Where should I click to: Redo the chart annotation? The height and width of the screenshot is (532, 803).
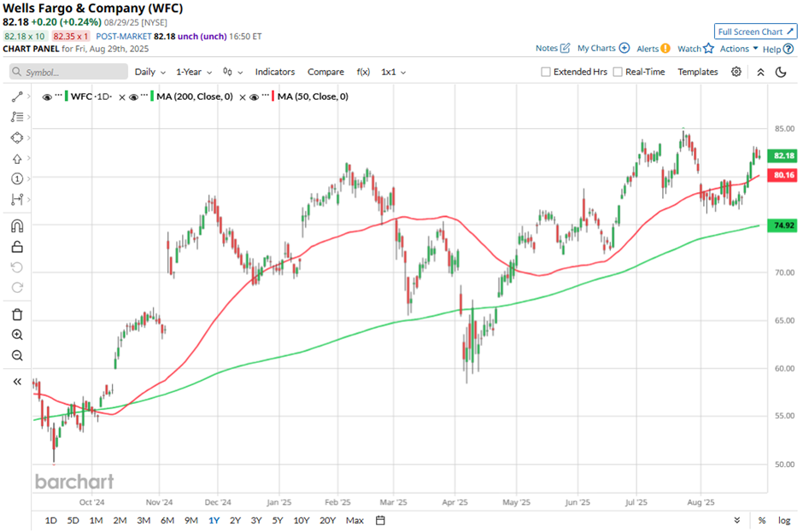[x=17, y=287]
